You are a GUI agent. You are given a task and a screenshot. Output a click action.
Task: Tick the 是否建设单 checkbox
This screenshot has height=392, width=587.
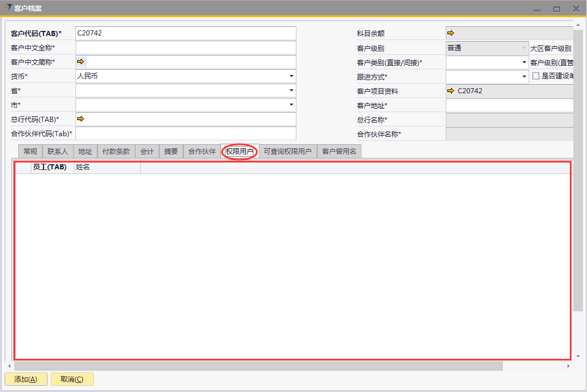536,76
